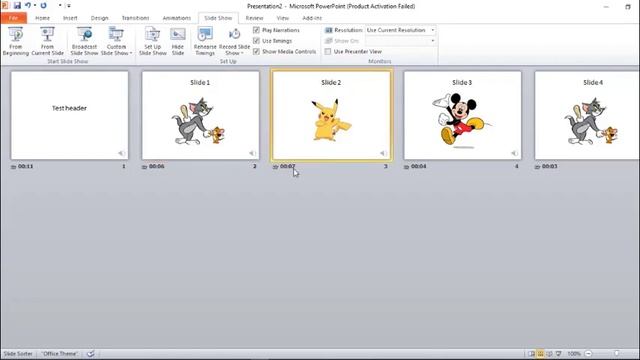This screenshot has height=360, width=640.
Task: Switch to the Add-Ins tab
Action: [x=312, y=18]
